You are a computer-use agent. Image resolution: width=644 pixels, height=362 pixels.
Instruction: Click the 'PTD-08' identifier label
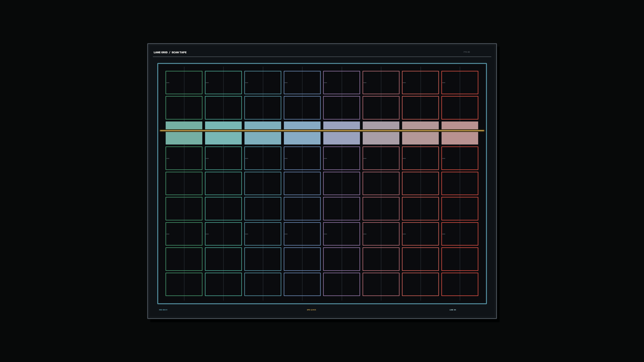(467, 52)
